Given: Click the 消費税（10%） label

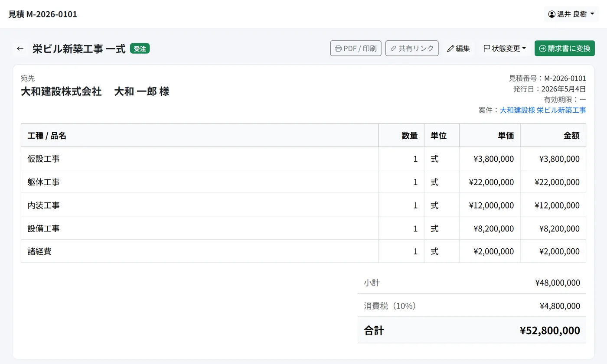Looking at the screenshot, I should click(392, 306).
